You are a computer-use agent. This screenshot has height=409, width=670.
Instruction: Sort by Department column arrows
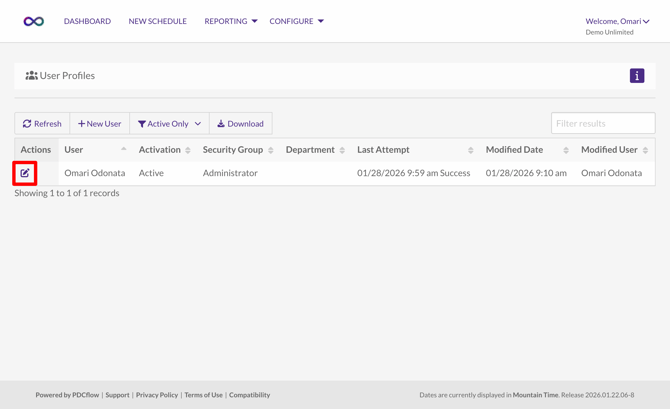342,150
